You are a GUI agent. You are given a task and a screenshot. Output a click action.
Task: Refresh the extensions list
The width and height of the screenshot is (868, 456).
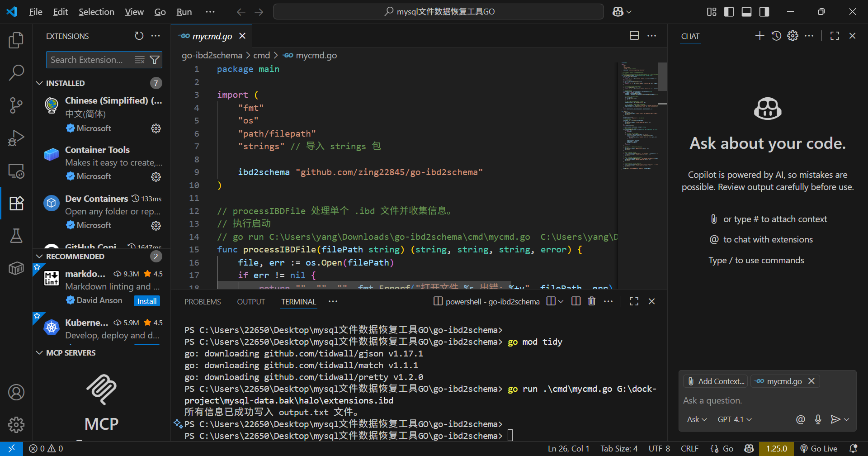tap(139, 36)
